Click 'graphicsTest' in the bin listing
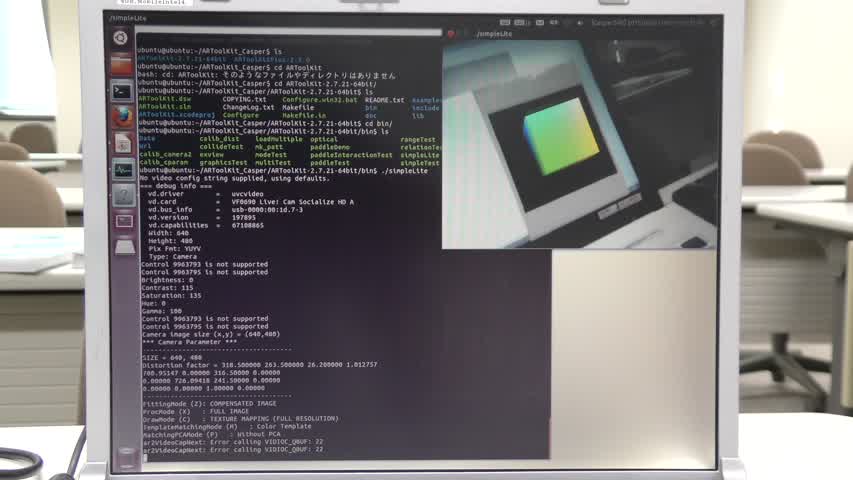853x480 pixels. tap(224, 163)
